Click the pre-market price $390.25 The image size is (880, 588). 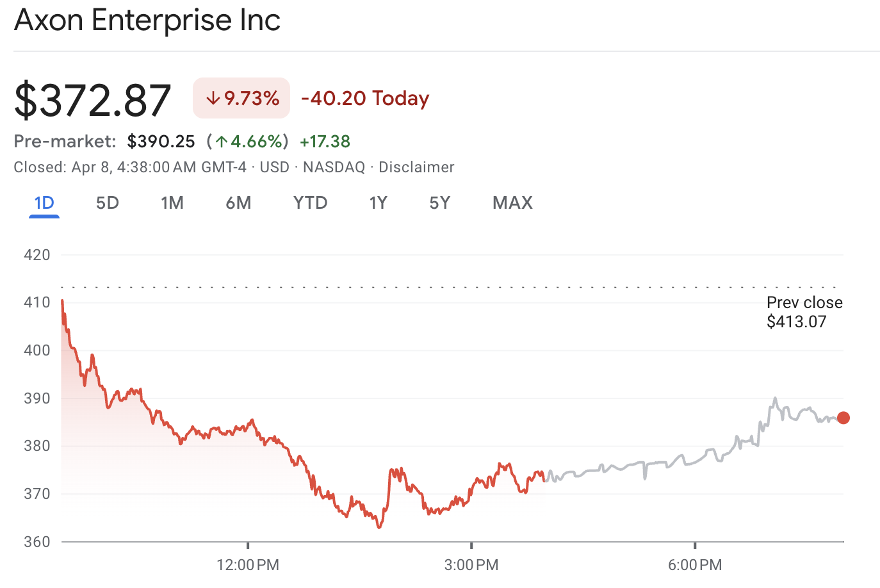click(x=161, y=142)
